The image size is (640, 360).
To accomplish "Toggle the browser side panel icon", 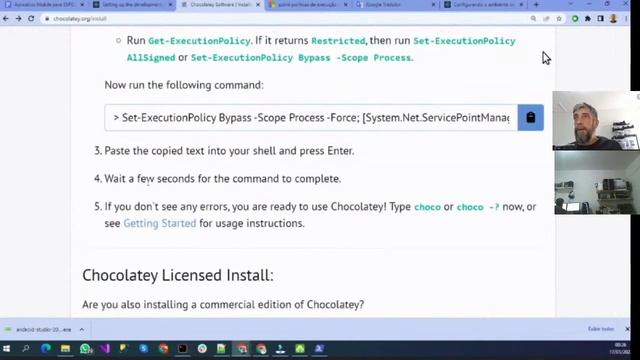I will 600,19.
